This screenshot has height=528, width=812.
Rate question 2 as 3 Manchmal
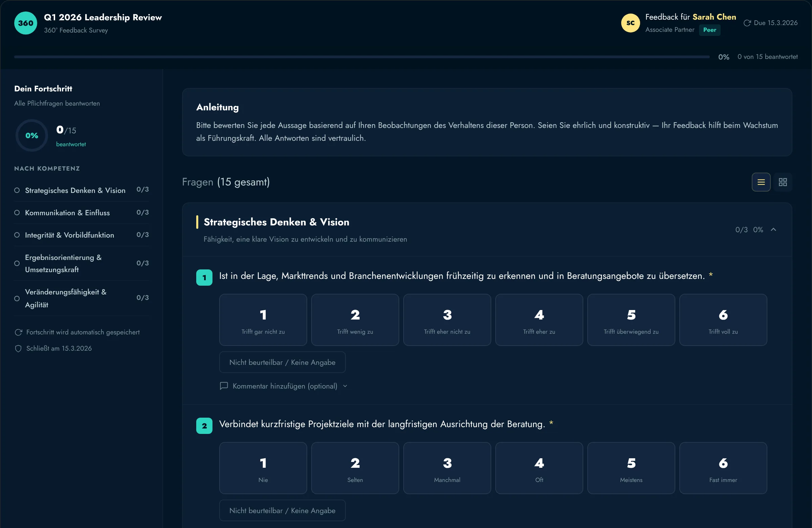click(447, 468)
